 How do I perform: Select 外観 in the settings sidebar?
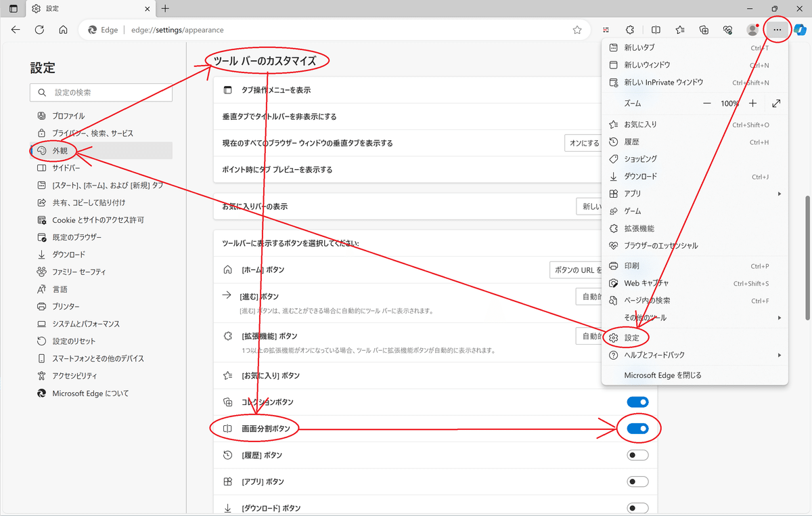(x=101, y=150)
